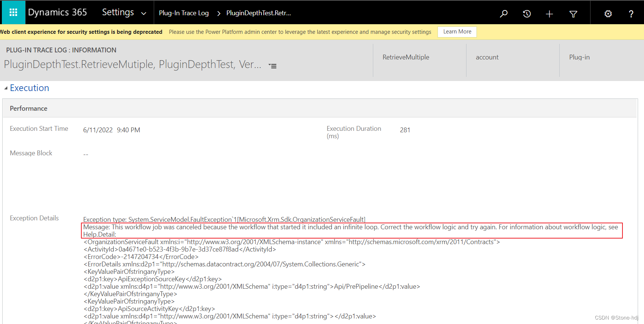The image size is (644, 324).
Task: Open the settings gear icon
Action: click(608, 14)
